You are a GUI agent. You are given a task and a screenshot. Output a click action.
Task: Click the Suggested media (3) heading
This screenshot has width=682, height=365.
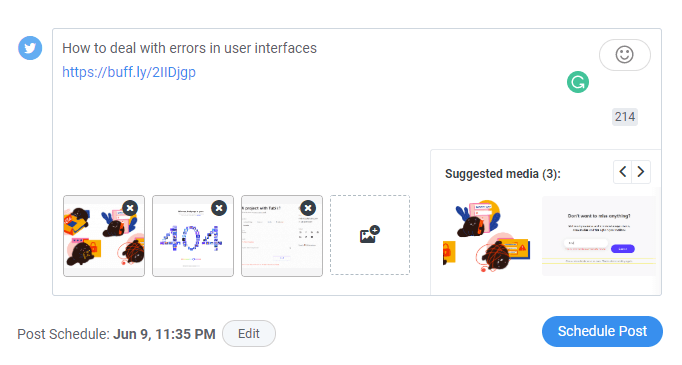(x=503, y=174)
